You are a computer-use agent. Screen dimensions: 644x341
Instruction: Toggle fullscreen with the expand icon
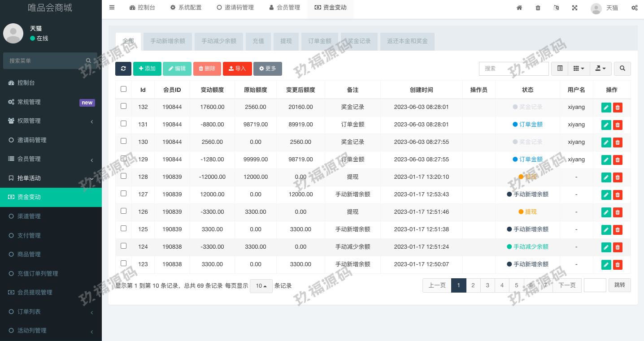(x=574, y=8)
